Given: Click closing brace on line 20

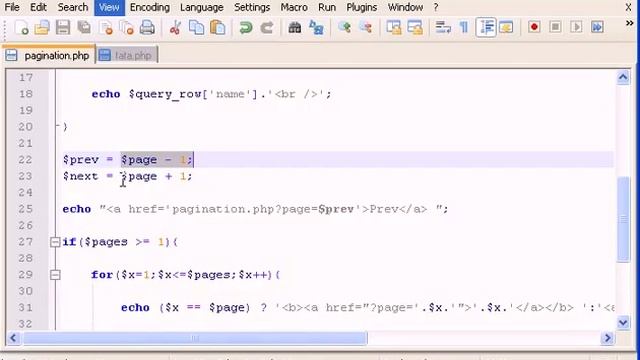Looking at the screenshot, I should point(65,127).
